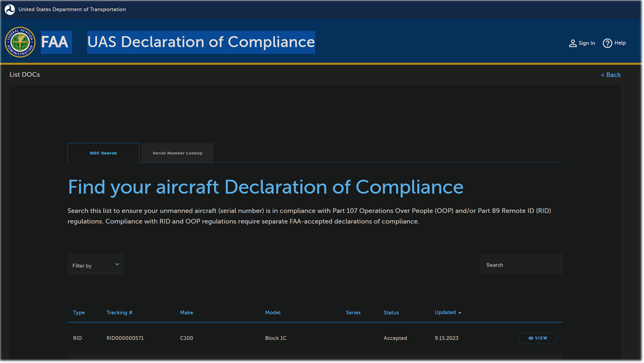Click United States Department of Transportation text
The height and width of the screenshot is (363, 644).
[72, 10]
